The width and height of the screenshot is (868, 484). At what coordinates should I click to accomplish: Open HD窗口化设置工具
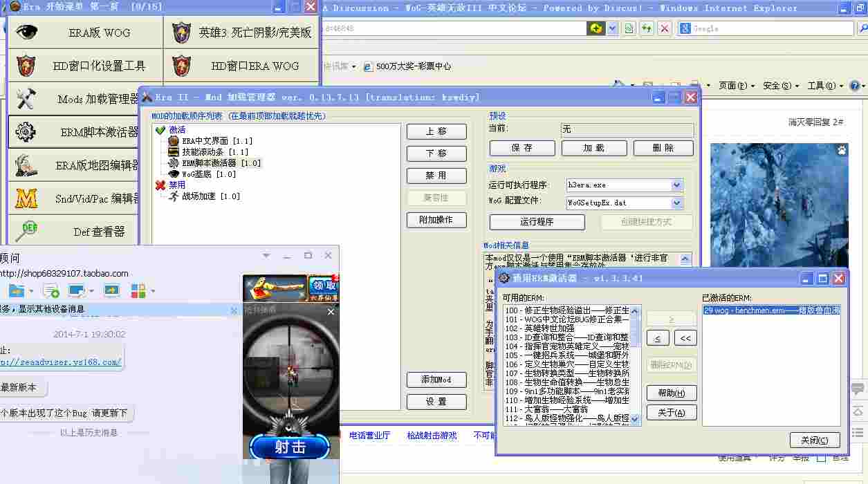coord(85,66)
